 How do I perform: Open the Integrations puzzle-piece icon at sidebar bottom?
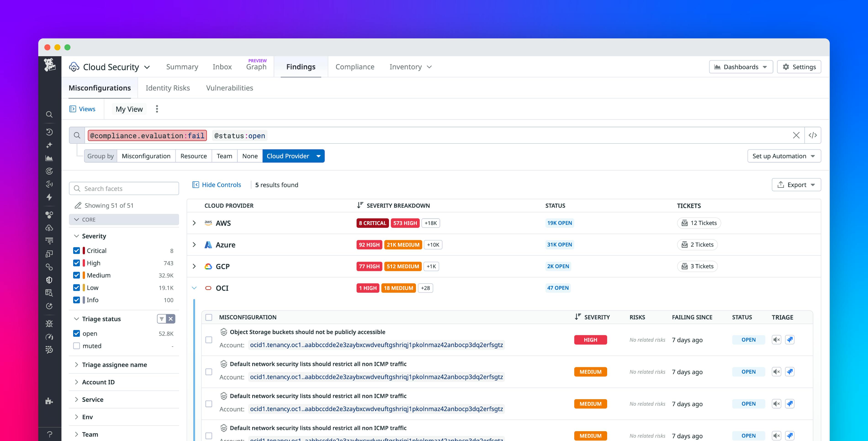click(x=50, y=401)
